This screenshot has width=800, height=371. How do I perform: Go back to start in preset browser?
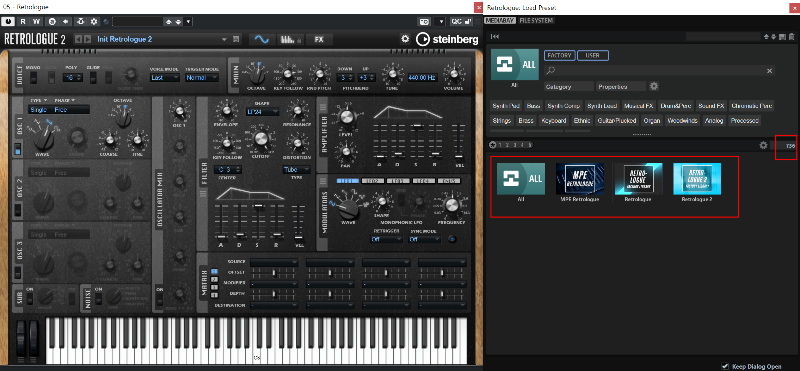point(494,36)
